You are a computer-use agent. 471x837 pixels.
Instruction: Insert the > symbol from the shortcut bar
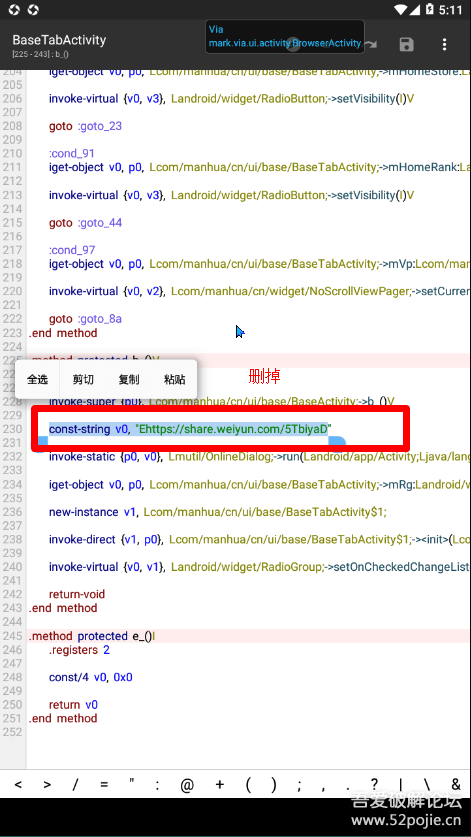click(47, 784)
